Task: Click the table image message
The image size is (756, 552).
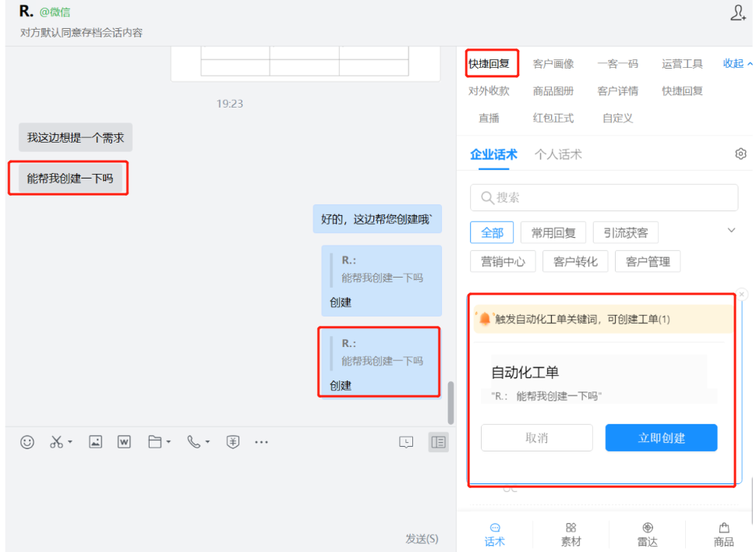Action: coord(306,64)
